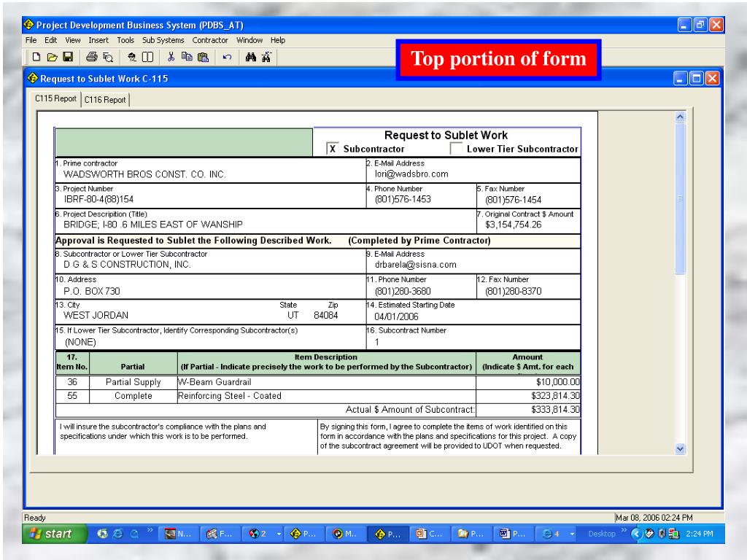Open the Sub Systems menu

coord(163,41)
